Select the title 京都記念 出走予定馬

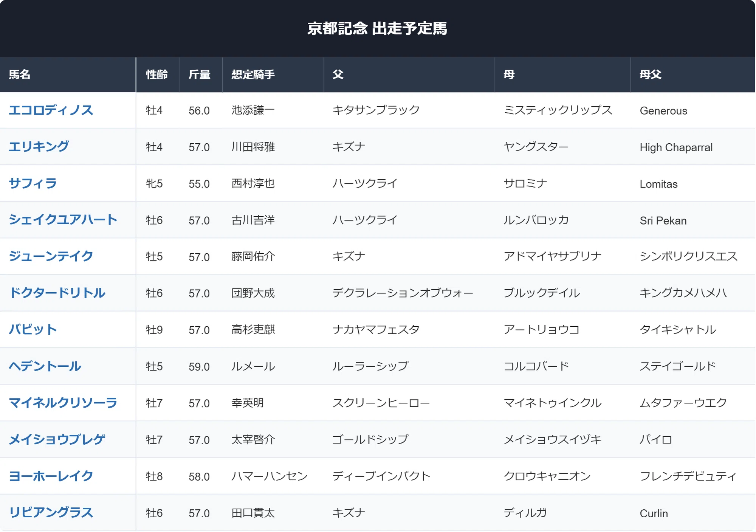(x=377, y=28)
